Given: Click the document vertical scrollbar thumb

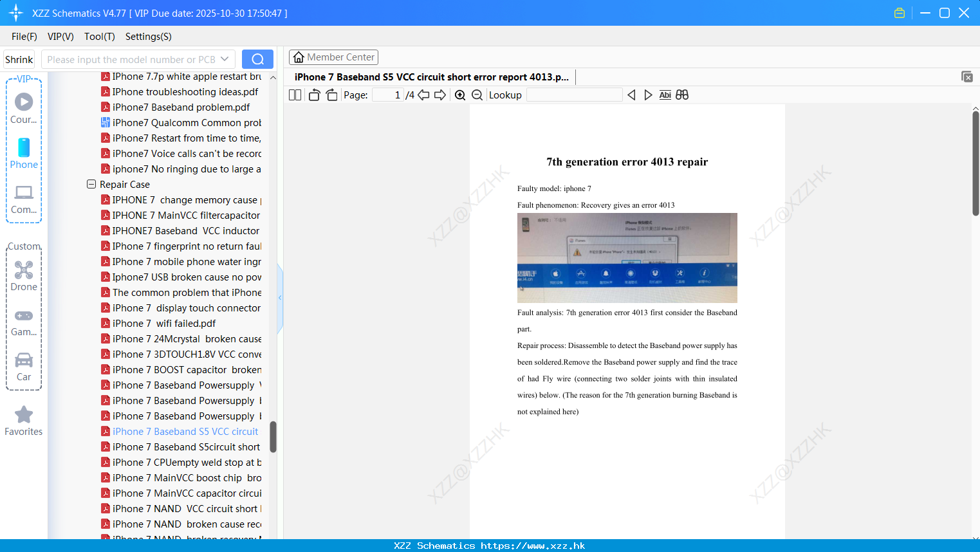Looking at the screenshot, I should 975,163.
